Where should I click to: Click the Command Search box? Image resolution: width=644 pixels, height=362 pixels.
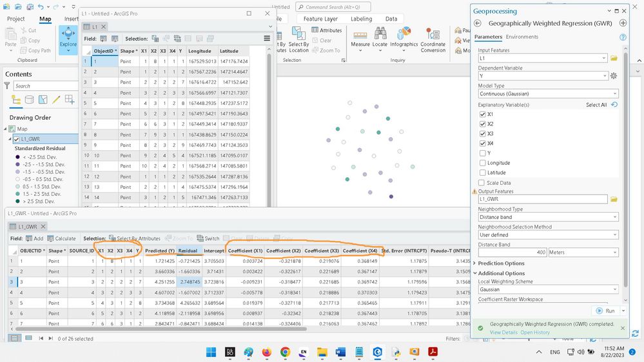[333, 7]
